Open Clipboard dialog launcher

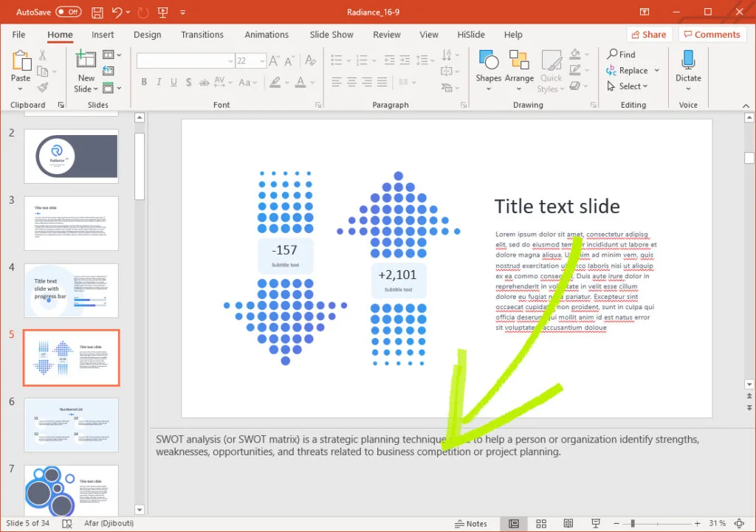pos(61,105)
